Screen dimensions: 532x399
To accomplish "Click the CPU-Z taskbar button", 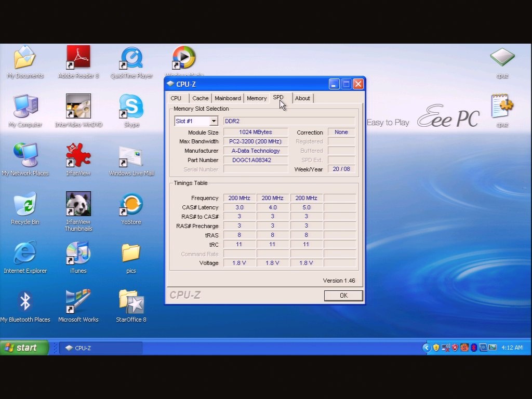I will [x=101, y=348].
